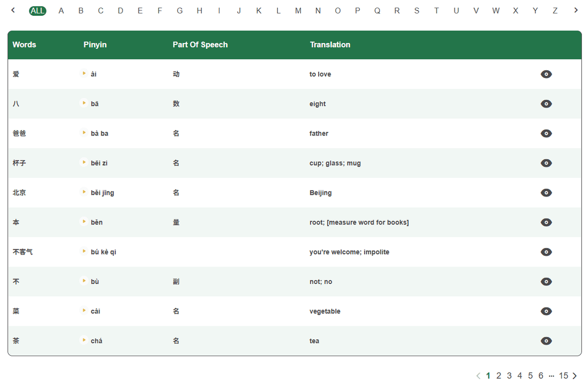
Task: Go to next page of results
Action: point(575,376)
